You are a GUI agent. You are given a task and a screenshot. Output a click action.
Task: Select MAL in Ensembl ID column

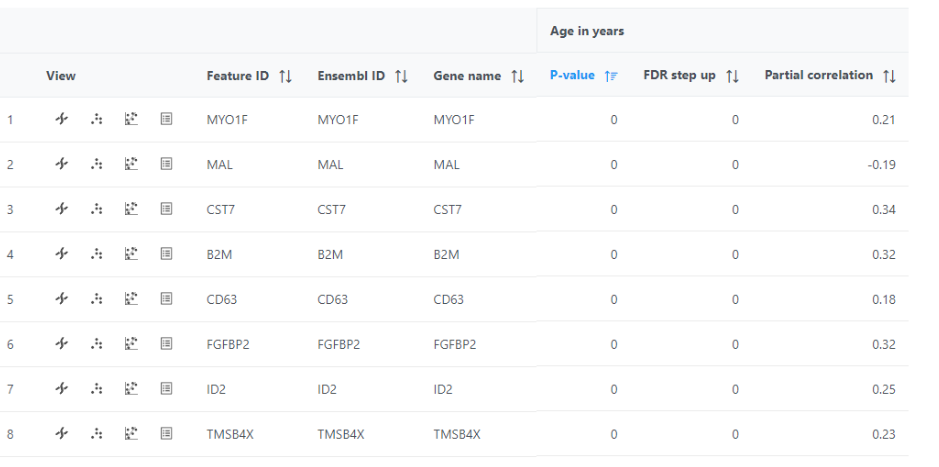331,165
